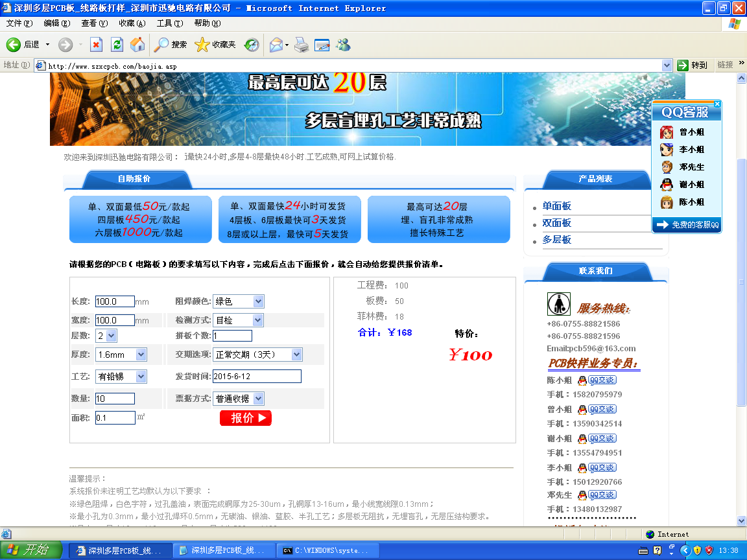The height and width of the screenshot is (560, 747).
Task: Open the 文件 menu
Action: (19, 23)
